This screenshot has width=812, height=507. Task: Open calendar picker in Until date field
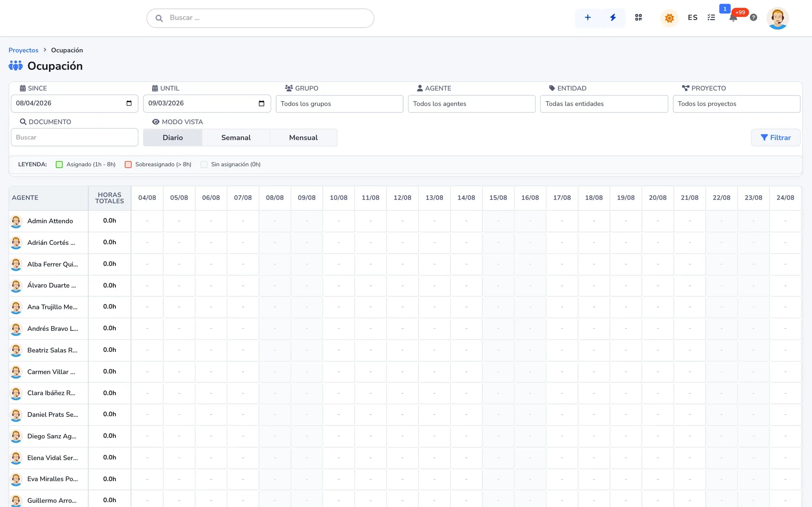pyautogui.click(x=261, y=103)
